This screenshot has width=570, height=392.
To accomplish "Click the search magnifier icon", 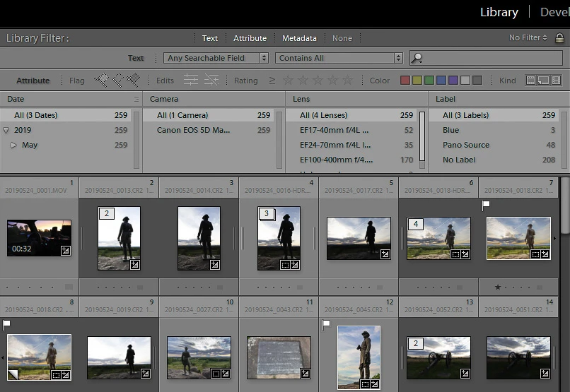I will 417,58.
